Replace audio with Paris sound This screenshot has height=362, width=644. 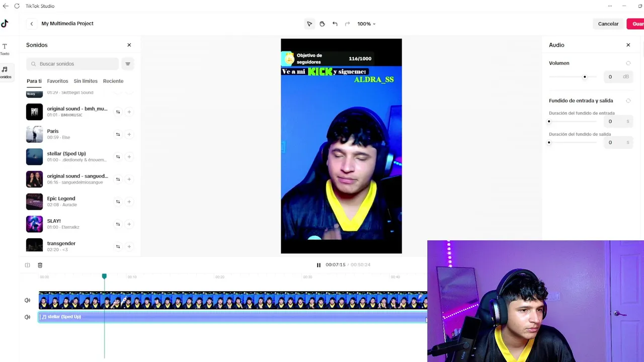click(x=118, y=134)
